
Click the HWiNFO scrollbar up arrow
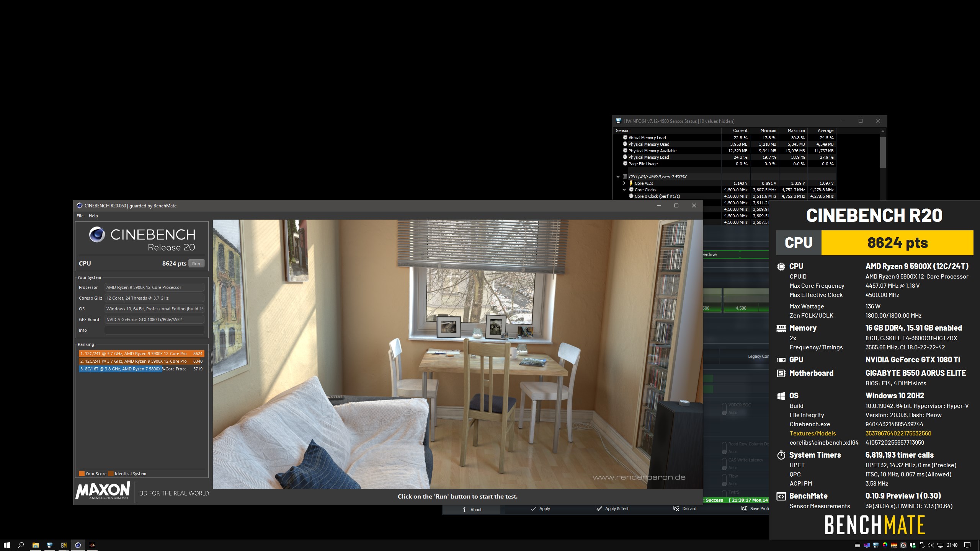883,131
